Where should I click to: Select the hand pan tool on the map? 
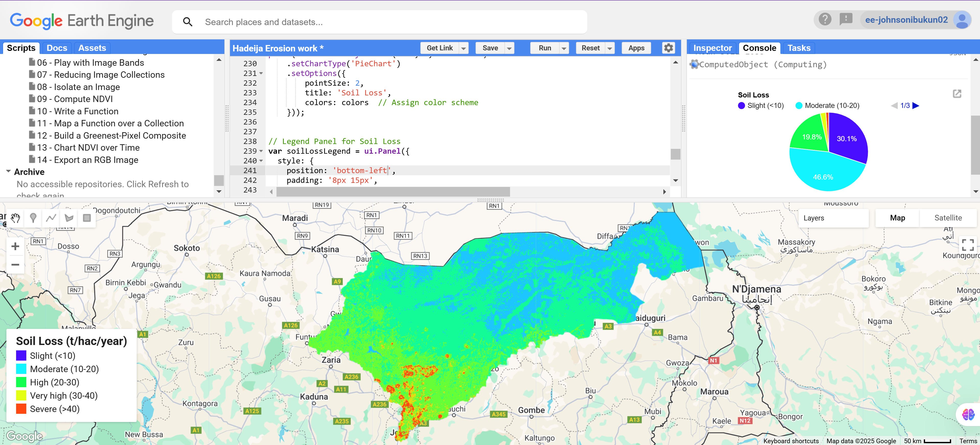tap(15, 217)
